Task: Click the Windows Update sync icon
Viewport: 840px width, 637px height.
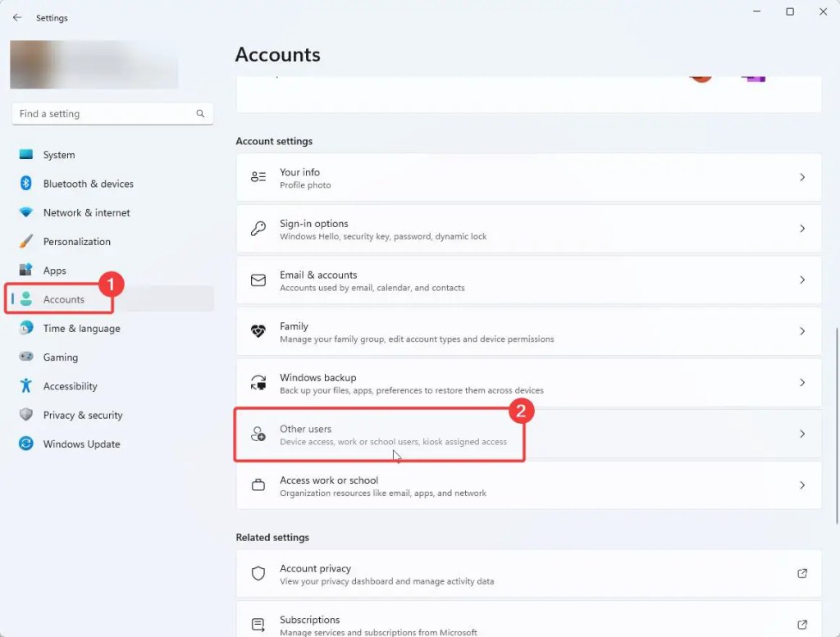Action: (x=25, y=444)
